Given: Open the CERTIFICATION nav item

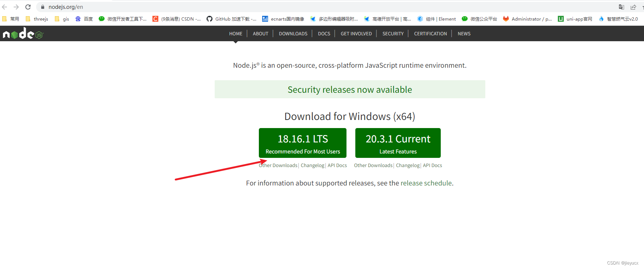Looking at the screenshot, I should [x=430, y=33].
